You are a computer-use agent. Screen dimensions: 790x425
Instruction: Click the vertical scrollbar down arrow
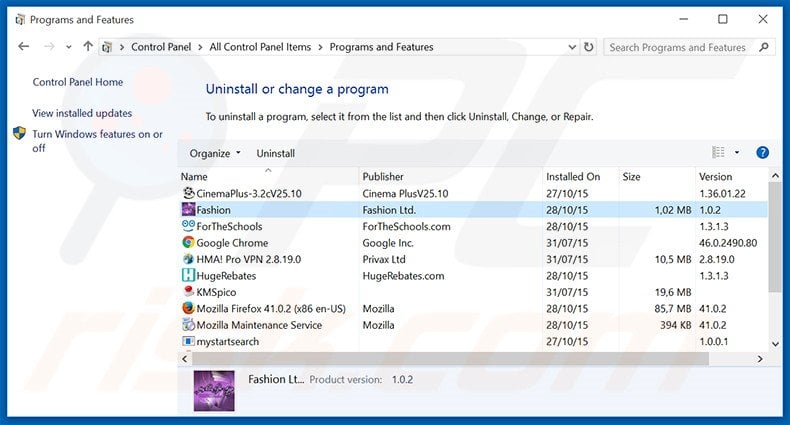point(775,343)
